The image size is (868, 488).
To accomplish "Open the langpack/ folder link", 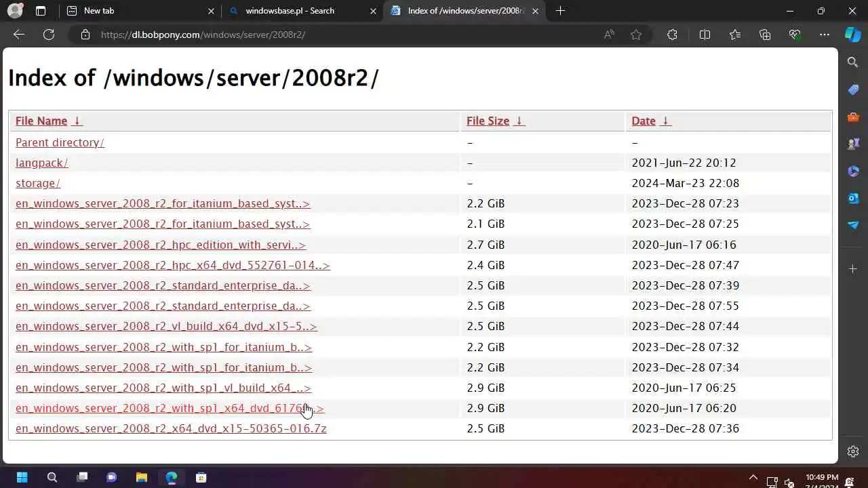I will (42, 163).
